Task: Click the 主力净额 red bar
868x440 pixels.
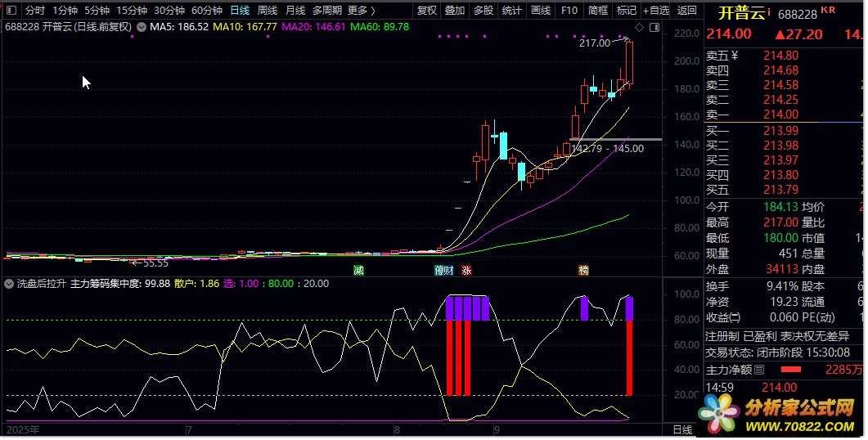Action: [x=791, y=370]
